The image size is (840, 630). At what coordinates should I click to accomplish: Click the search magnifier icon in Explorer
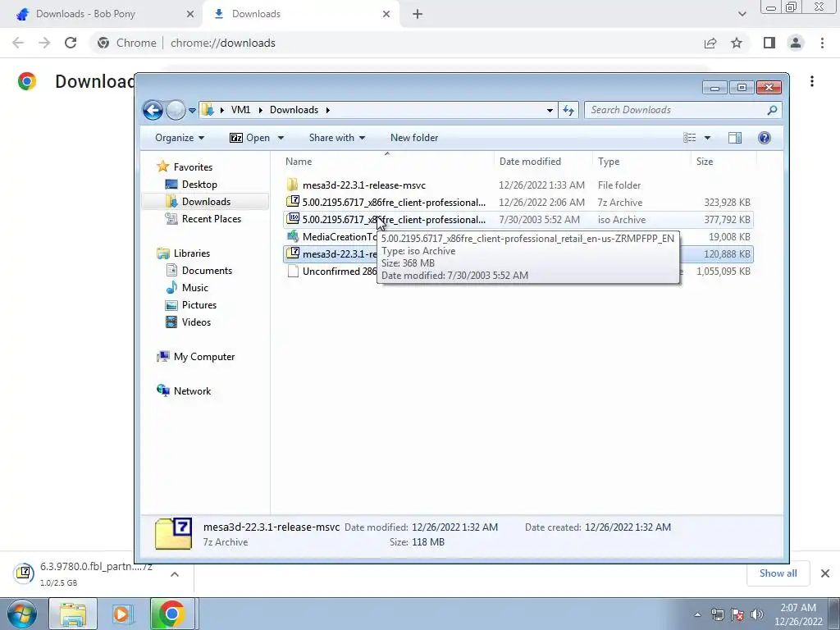click(x=772, y=110)
